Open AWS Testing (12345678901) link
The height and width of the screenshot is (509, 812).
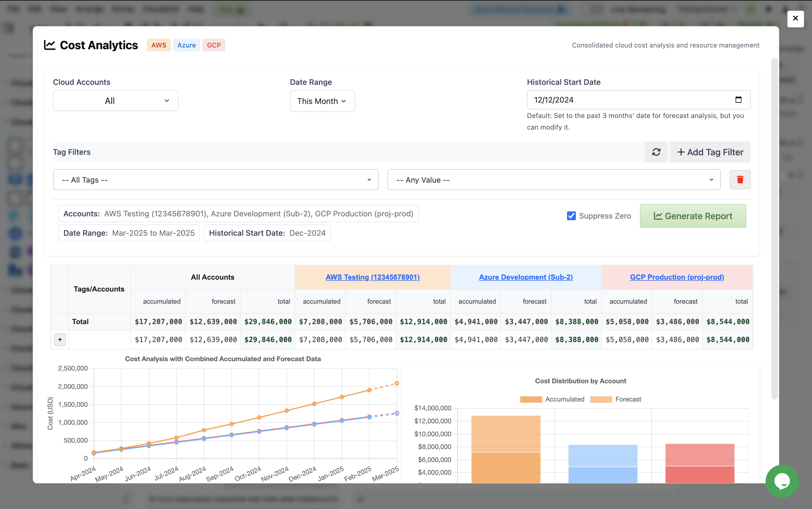(x=372, y=277)
